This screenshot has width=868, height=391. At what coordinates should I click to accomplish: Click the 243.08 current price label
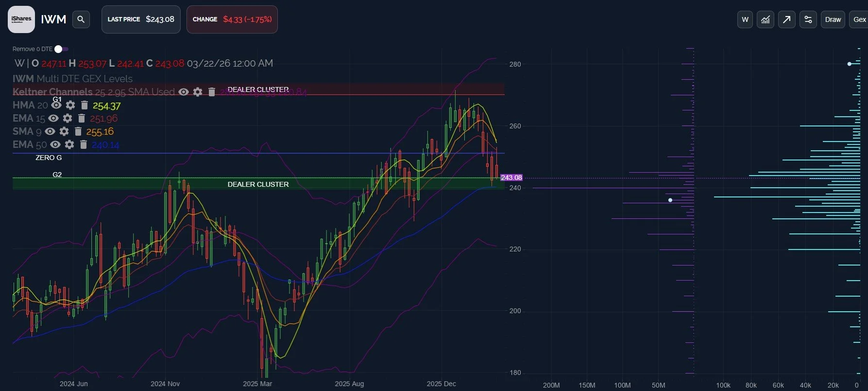click(511, 178)
